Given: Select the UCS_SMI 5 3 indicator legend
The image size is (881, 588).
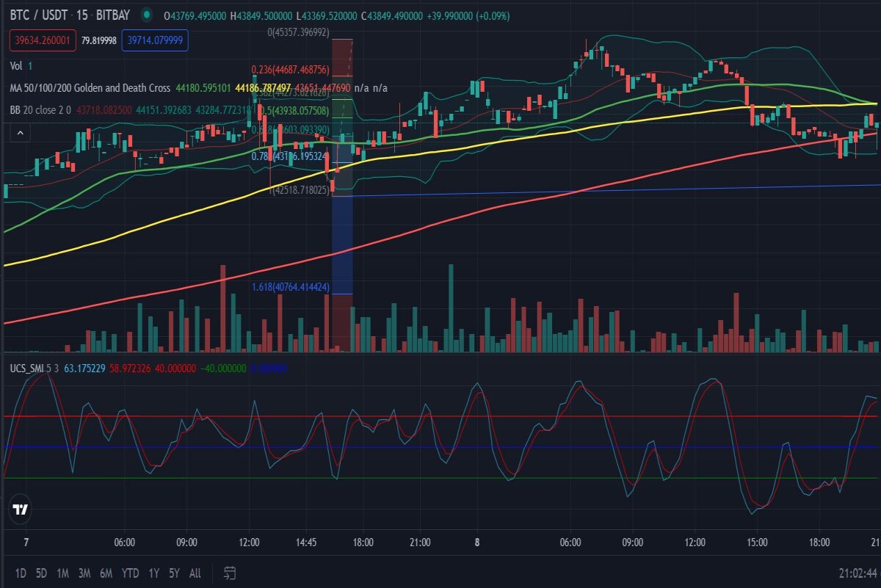Looking at the screenshot, I should 35,368.
